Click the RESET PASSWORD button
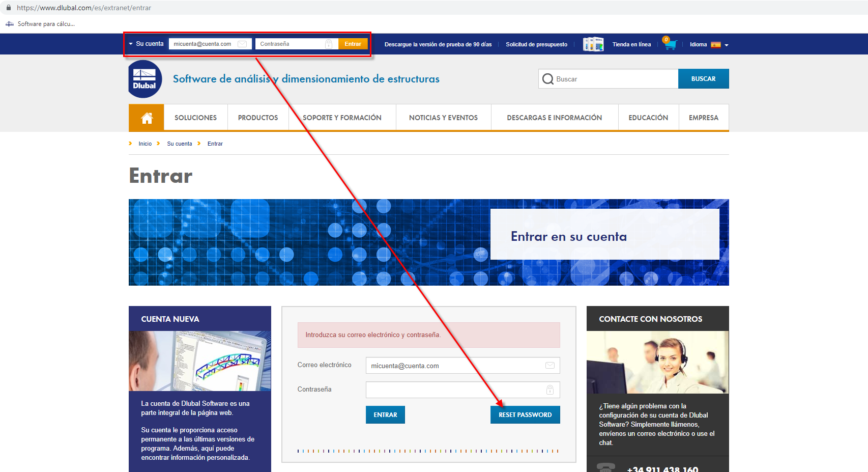868x472 pixels. tap(525, 415)
